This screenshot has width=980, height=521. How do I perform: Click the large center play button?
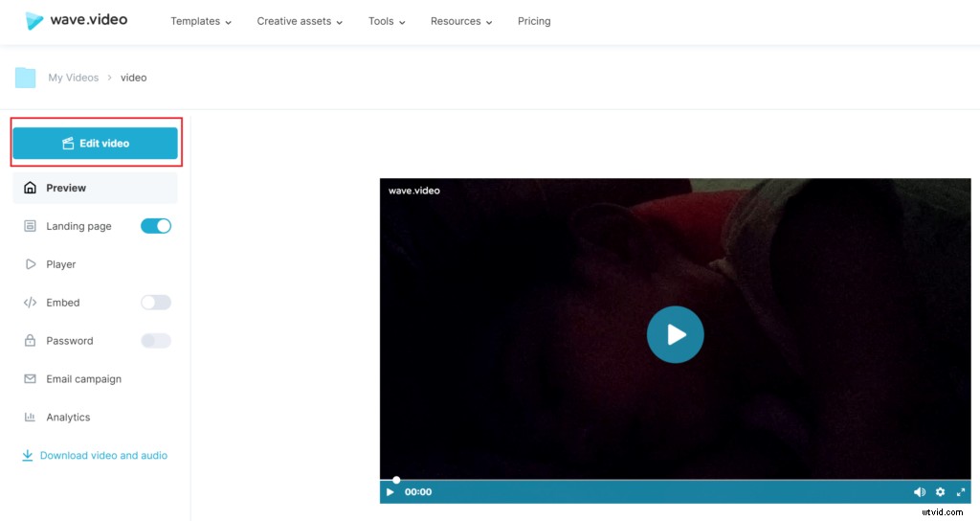pyautogui.click(x=675, y=334)
